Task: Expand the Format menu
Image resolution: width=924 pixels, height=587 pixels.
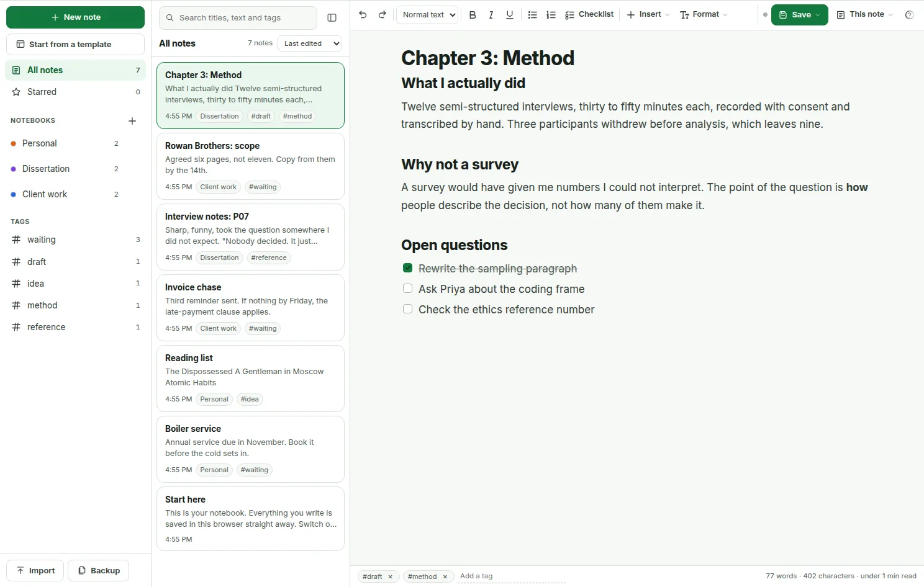Action: pyautogui.click(x=704, y=15)
